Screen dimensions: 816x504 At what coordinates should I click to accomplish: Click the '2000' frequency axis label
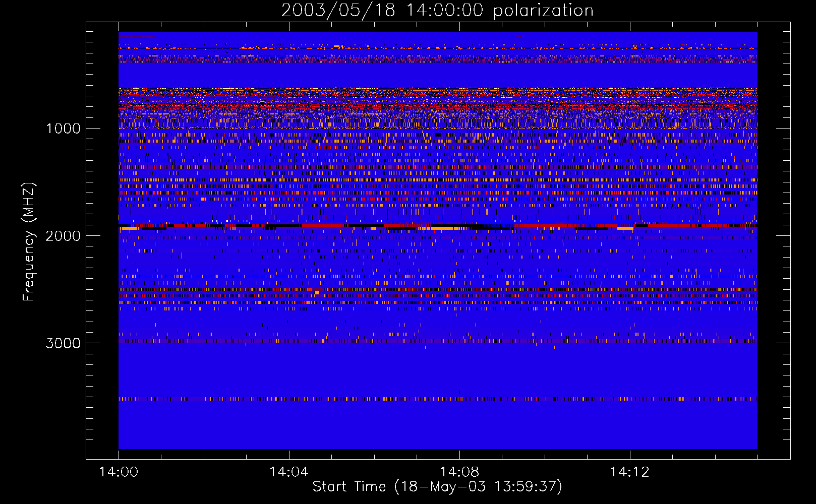click(63, 236)
